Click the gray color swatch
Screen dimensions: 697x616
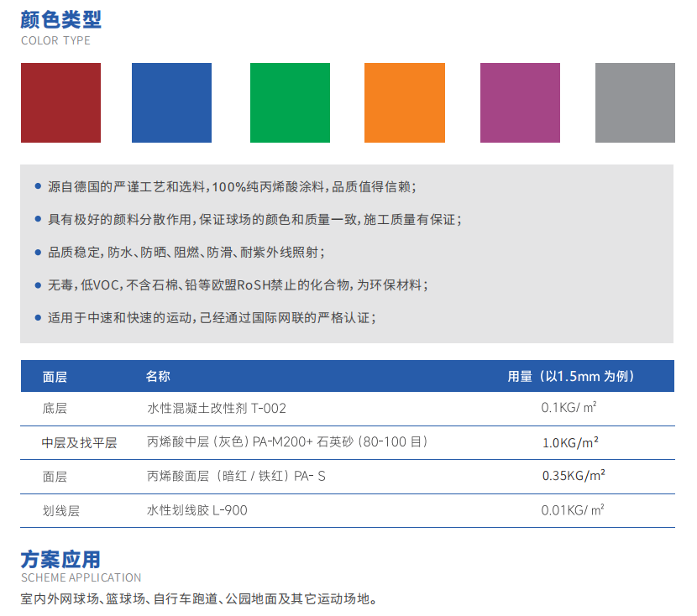tap(635, 102)
